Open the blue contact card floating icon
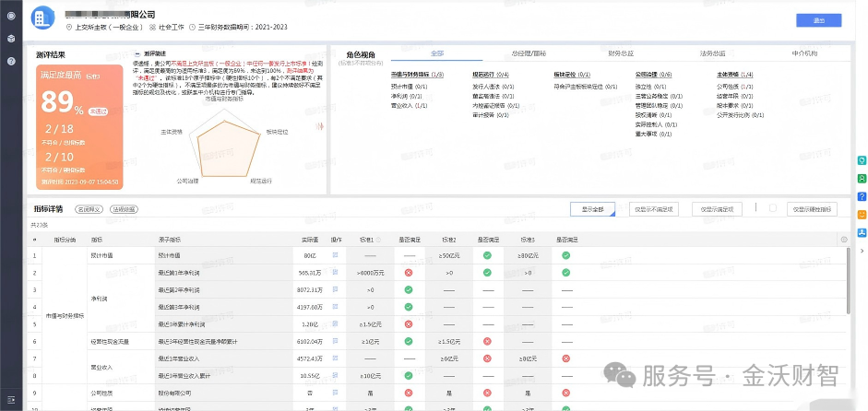The height and width of the screenshot is (411, 868). click(862, 233)
